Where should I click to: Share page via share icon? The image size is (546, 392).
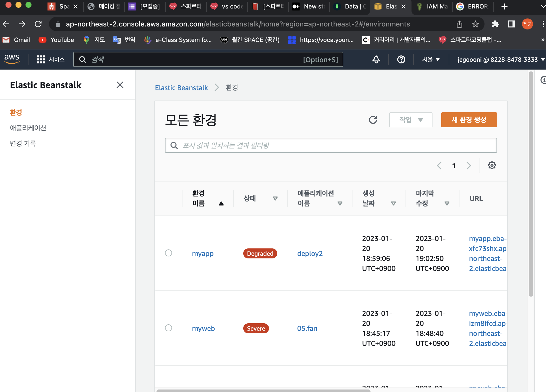click(x=459, y=24)
